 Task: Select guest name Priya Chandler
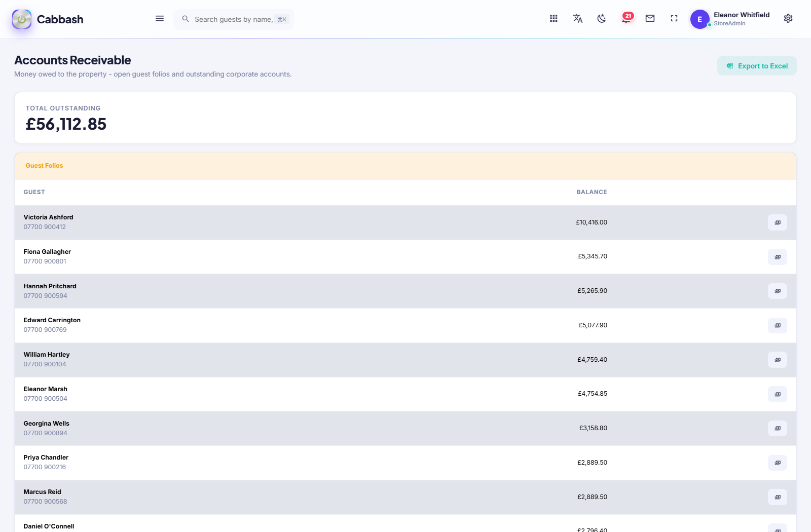[x=46, y=458]
